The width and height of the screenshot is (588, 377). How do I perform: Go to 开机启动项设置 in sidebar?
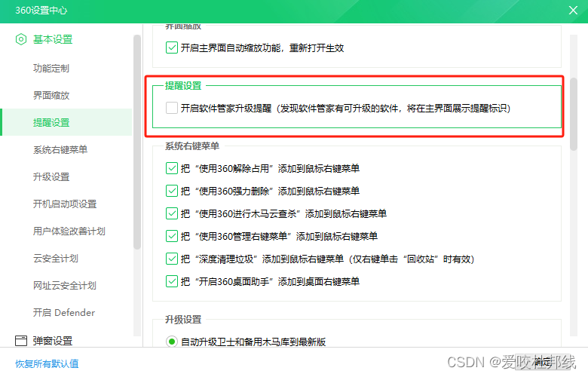pos(65,204)
